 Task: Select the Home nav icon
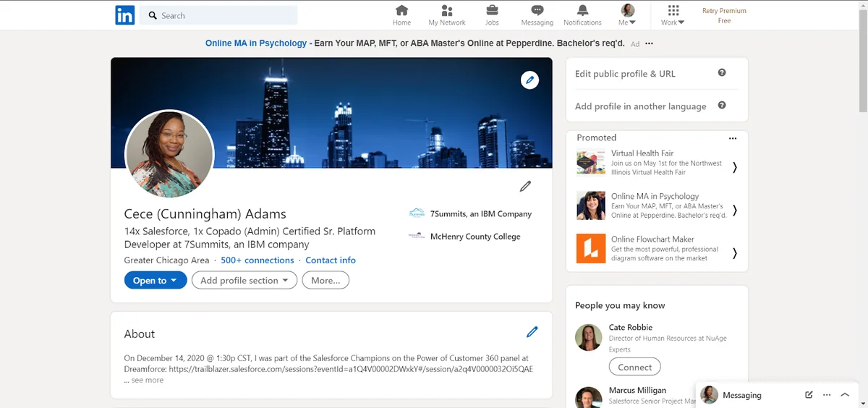click(x=401, y=14)
